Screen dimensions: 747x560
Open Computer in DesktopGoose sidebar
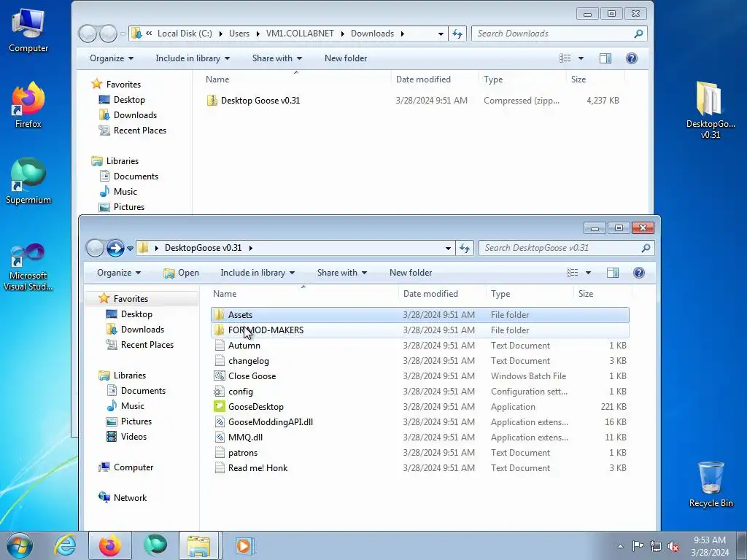pos(125,467)
